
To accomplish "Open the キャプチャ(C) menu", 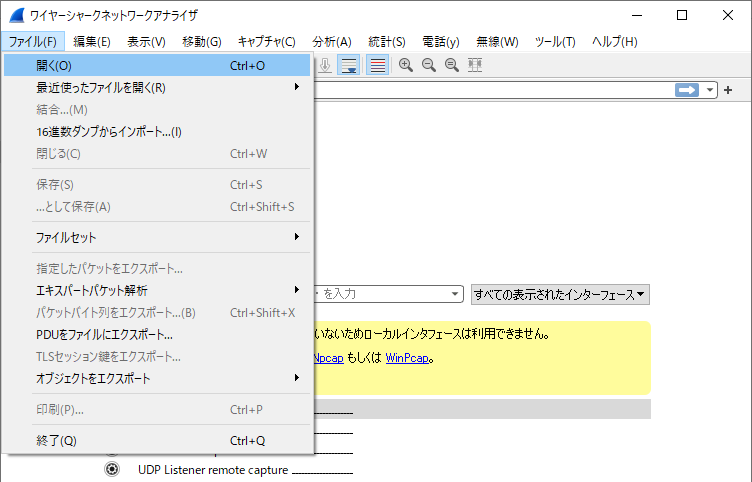I will (267, 42).
